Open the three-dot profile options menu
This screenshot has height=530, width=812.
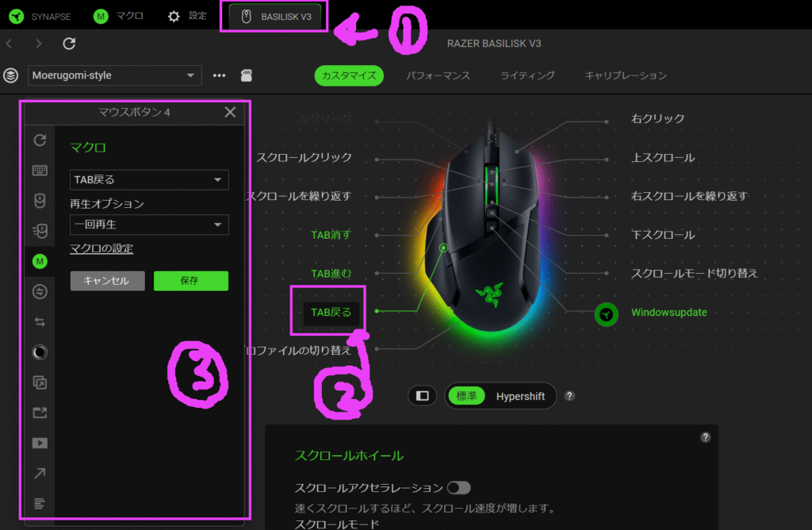219,75
